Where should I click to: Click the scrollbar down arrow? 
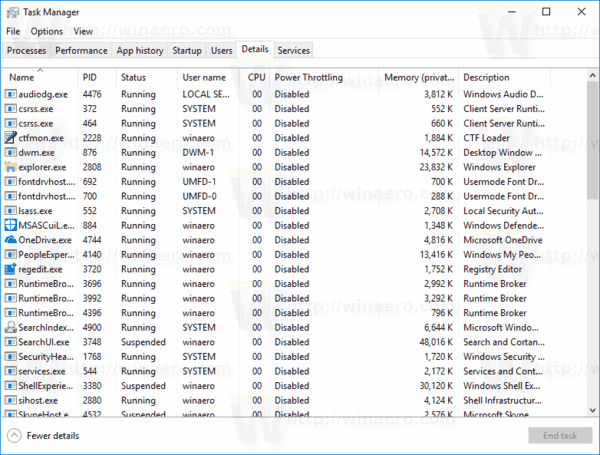coord(592,410)
